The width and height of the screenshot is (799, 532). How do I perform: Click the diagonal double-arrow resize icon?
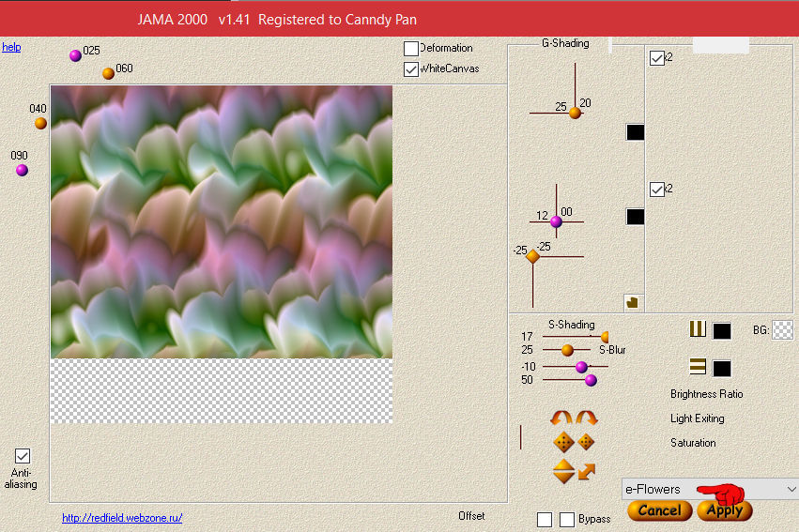point(587,471)
